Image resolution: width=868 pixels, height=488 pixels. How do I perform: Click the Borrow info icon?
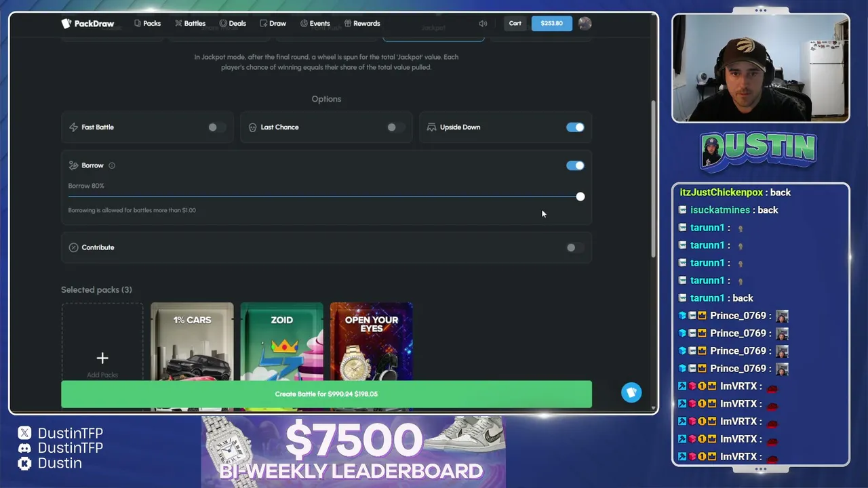click(x=112, y=165)
